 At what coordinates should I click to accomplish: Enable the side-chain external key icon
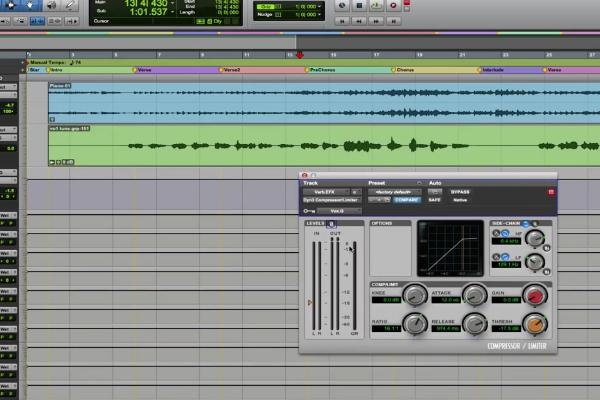526,224
